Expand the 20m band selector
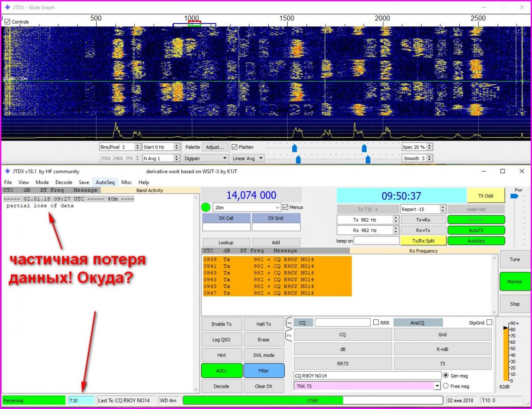 [247, 208]
